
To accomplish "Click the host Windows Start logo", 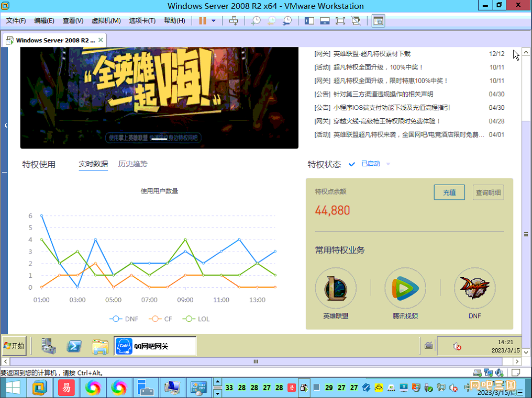I will point(13,388).
